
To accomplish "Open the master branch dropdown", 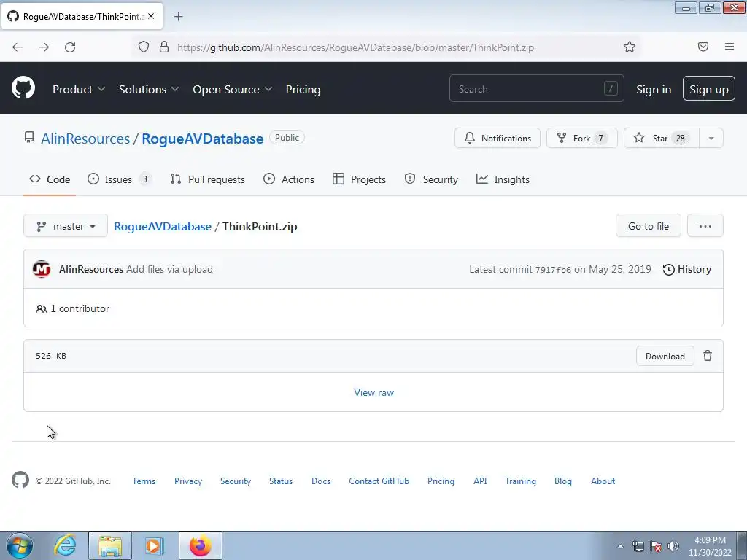I will (x=66, y=226).
